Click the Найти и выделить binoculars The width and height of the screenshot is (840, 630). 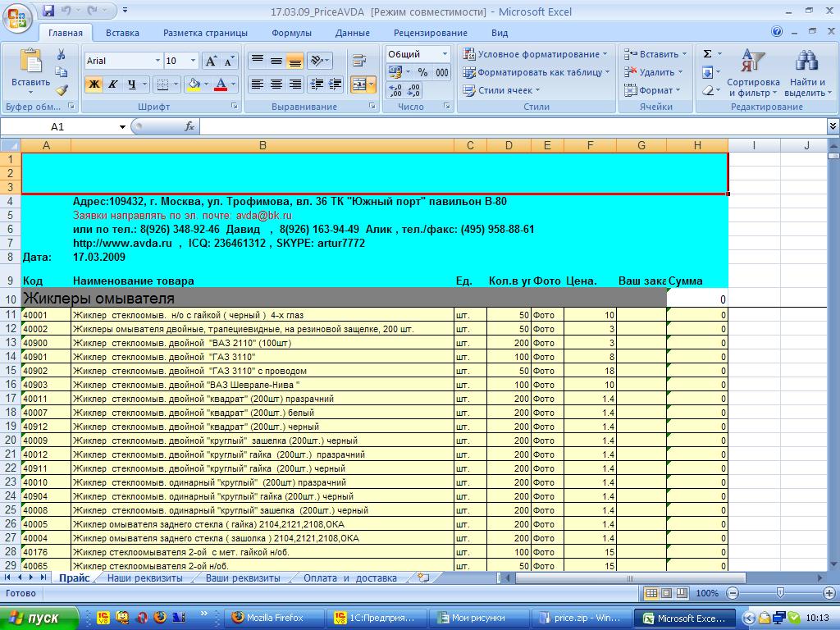pyautogui.click(x=807, y=74)
